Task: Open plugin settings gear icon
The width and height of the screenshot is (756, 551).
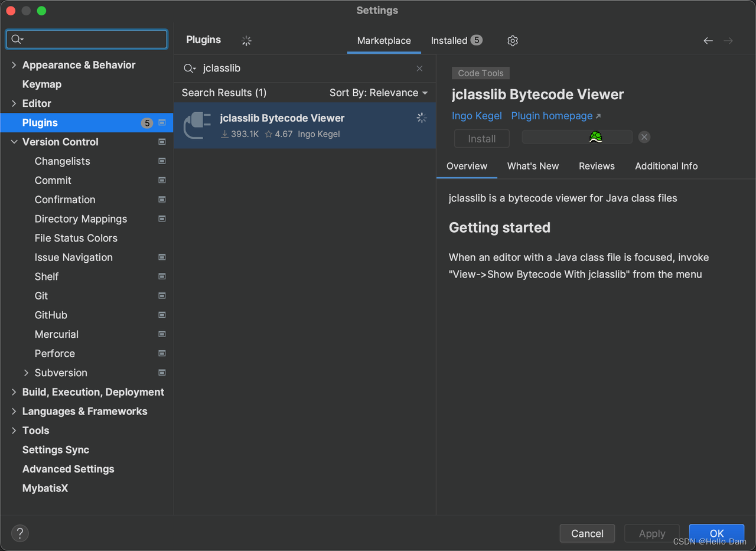Action: click(513, 41)
